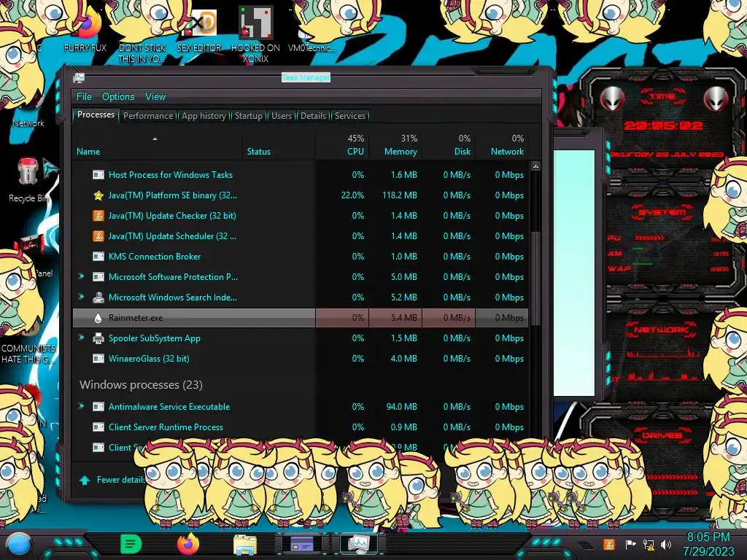Click the scrollbar up arrow in process list

point(536,166)
